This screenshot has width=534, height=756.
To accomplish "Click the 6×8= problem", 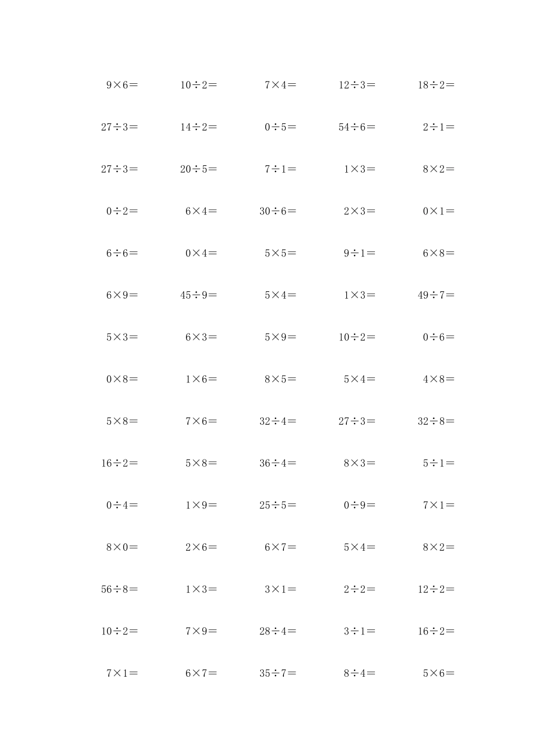I will pos(438,254).
